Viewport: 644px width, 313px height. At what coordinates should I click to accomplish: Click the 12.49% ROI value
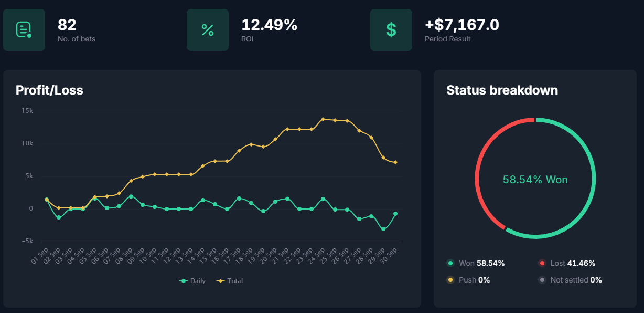(269, 25)
